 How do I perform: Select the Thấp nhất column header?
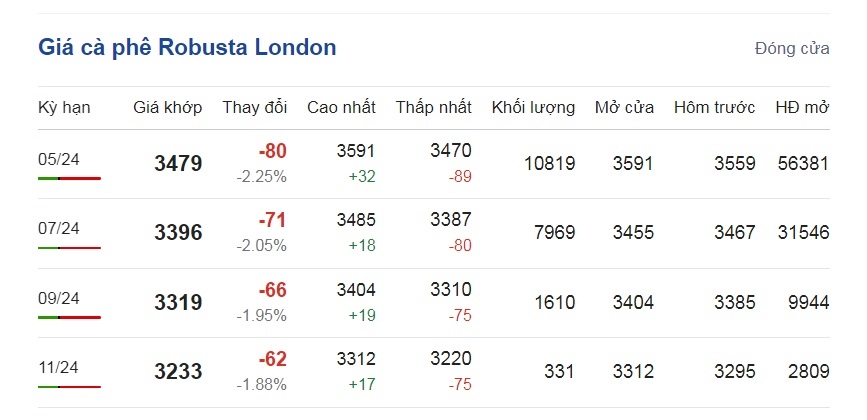coord(434,108)
